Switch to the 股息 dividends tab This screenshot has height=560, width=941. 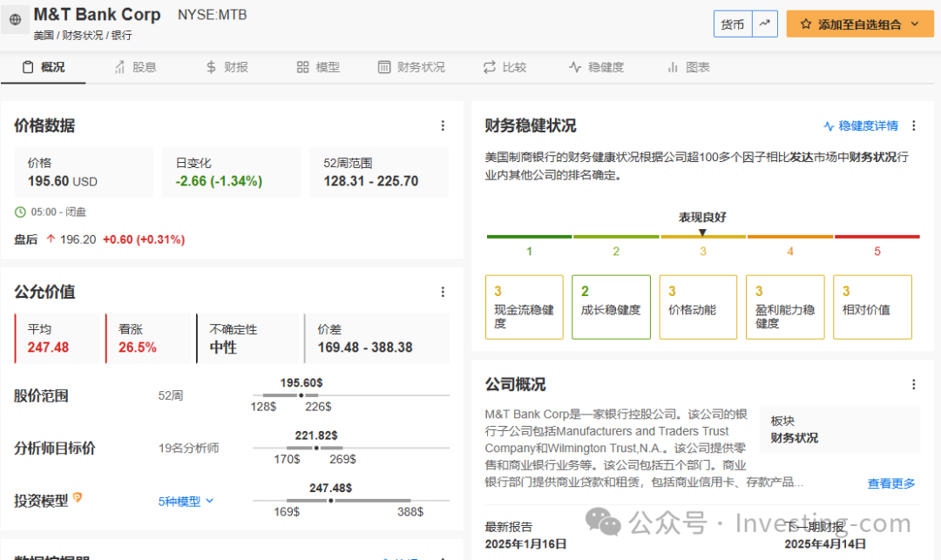click(136, 67)
